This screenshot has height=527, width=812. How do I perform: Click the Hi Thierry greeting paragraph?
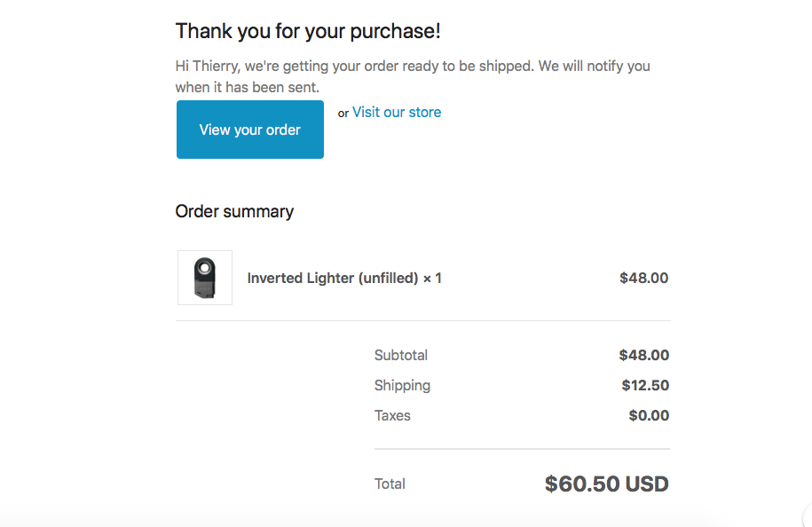(413, 76)
